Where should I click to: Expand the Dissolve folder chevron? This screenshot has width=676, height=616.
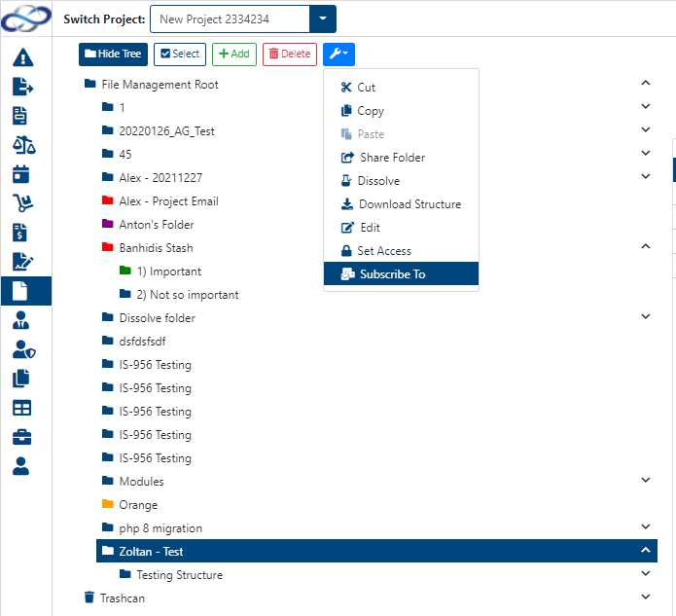(646, 316)
